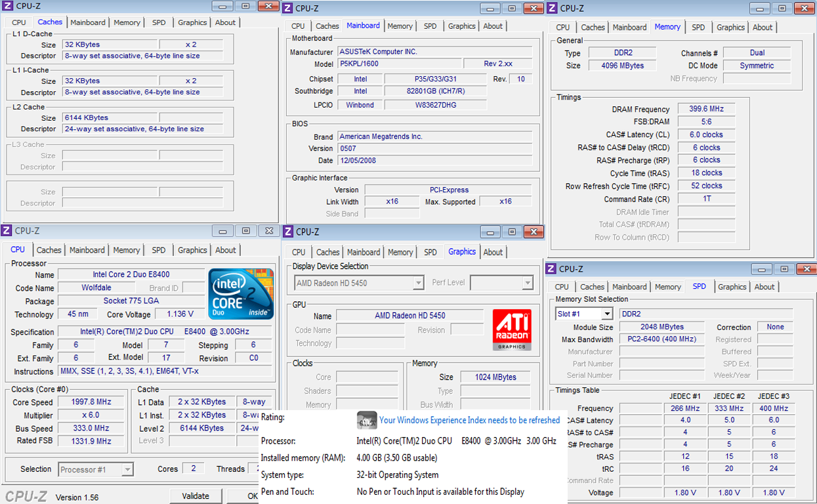817x504 pixels.
Task: Switch to the Memory tab in the Mainboard window
Action: coord(400,26)
